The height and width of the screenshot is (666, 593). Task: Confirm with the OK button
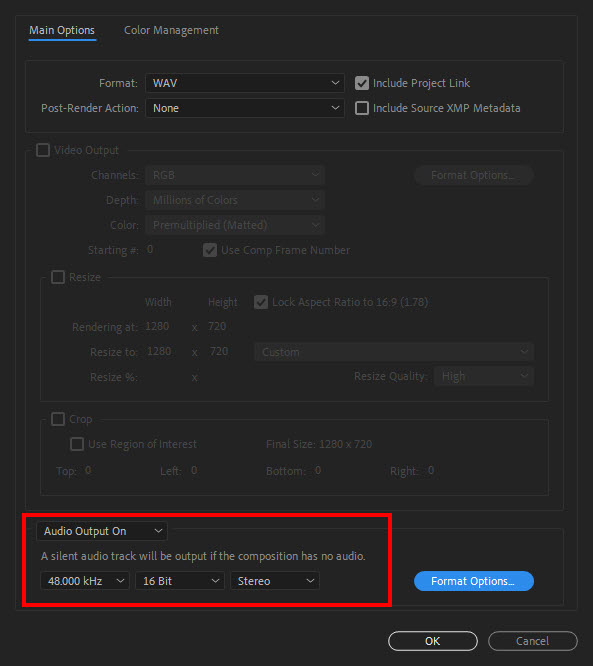(x=433, y=641)
